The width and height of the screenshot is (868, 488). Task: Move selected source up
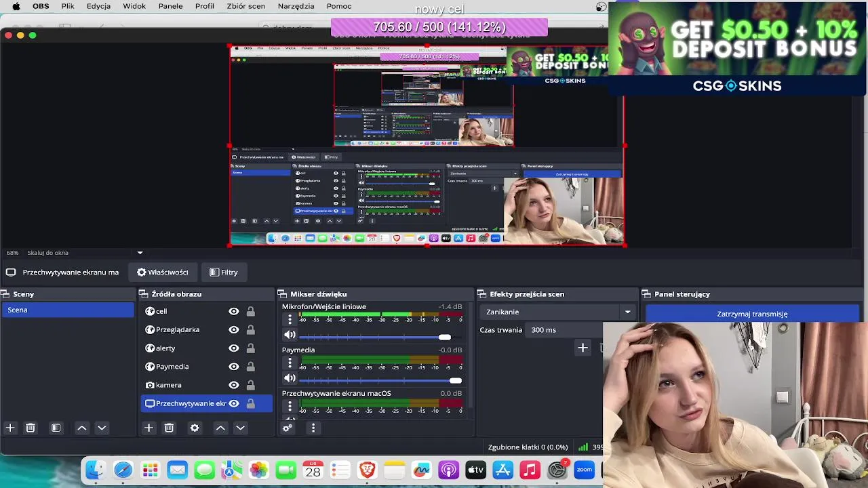tap(220, 428)
